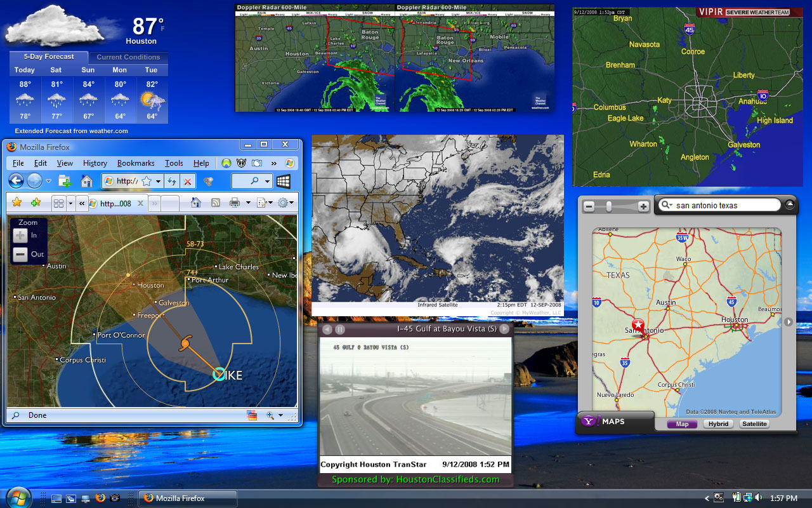Click the new tab folder-plus icon
Image resolution: width=812 pixels, height=508 pixels.
[65, 182]
